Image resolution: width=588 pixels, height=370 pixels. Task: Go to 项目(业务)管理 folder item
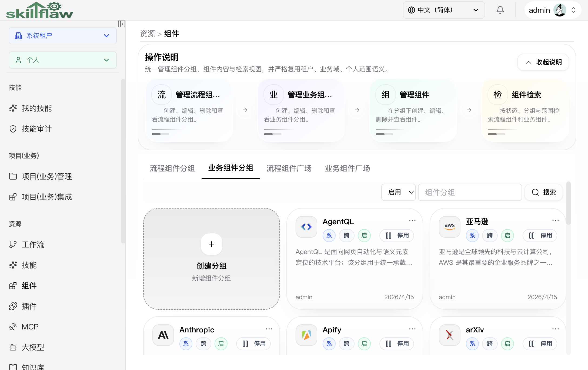click(x=41, y=176)
